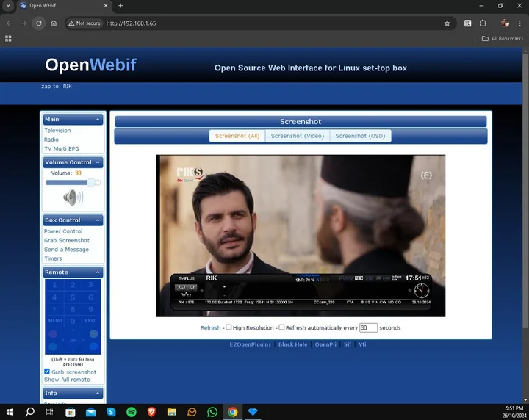Collapse the Box Control panel

click(x=98, y=220)
